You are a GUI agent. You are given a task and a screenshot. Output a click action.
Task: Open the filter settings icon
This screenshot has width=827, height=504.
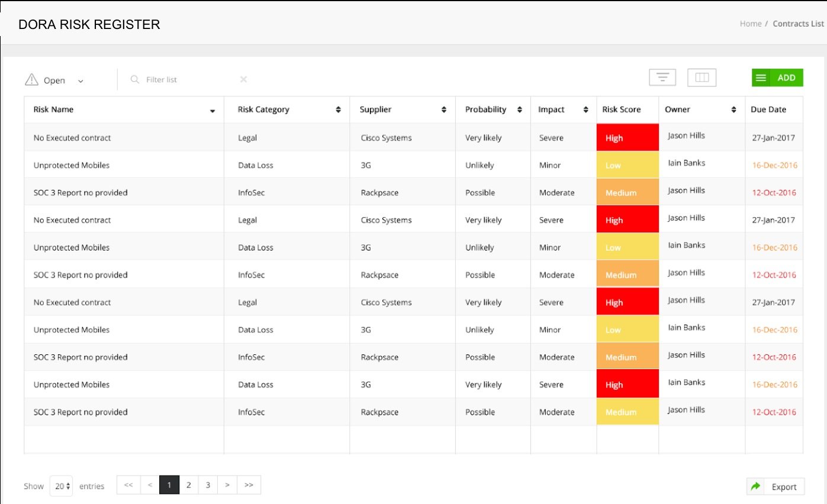(662, 77)
